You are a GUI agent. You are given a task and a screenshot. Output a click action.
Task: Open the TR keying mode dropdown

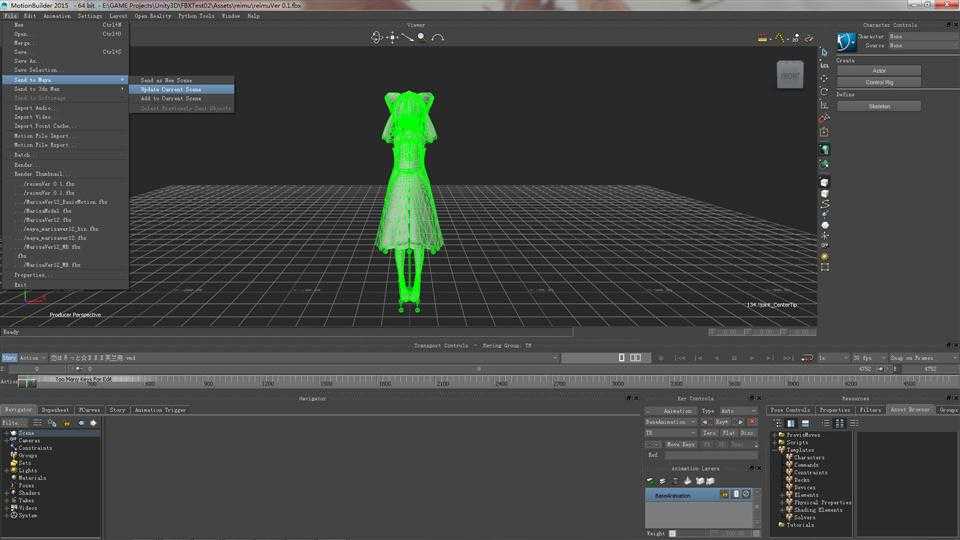670,433
